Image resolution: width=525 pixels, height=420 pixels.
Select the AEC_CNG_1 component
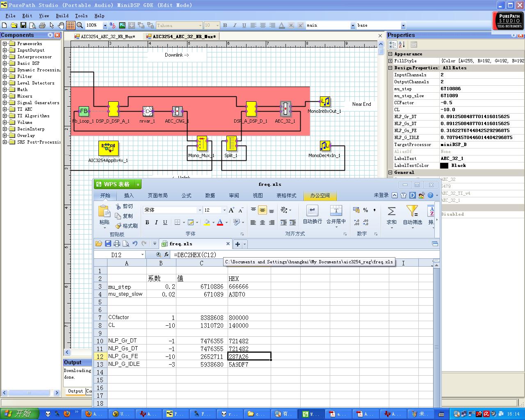(x=177, y=111)
